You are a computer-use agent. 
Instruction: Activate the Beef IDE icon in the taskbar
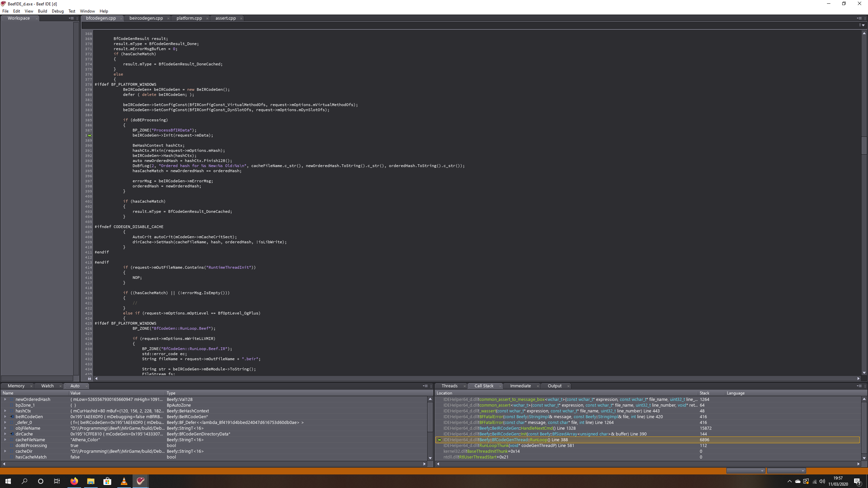tap(140, 481)
